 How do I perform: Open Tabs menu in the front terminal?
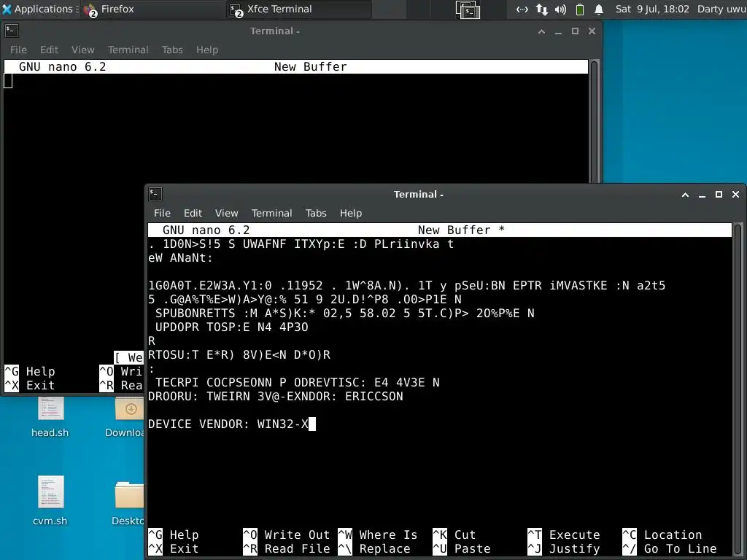pyautogui.click(x=316, y=213)
